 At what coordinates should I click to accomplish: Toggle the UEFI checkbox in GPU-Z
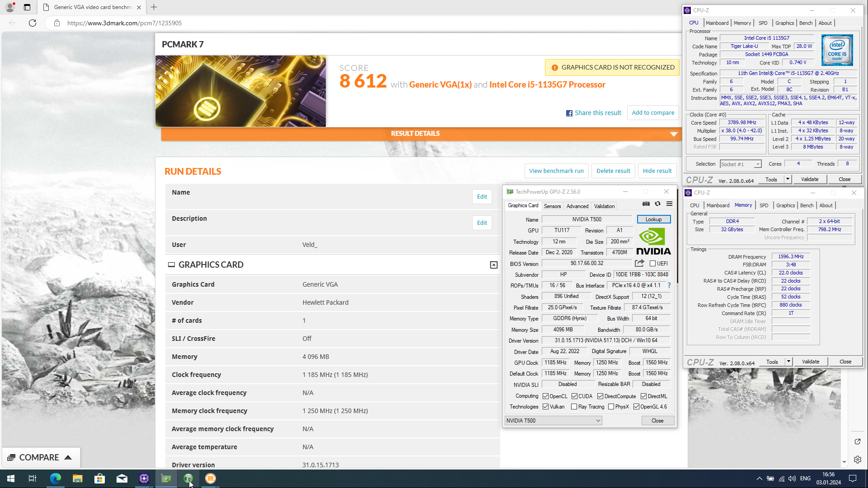pyautogui.click(x=652, y=263)
